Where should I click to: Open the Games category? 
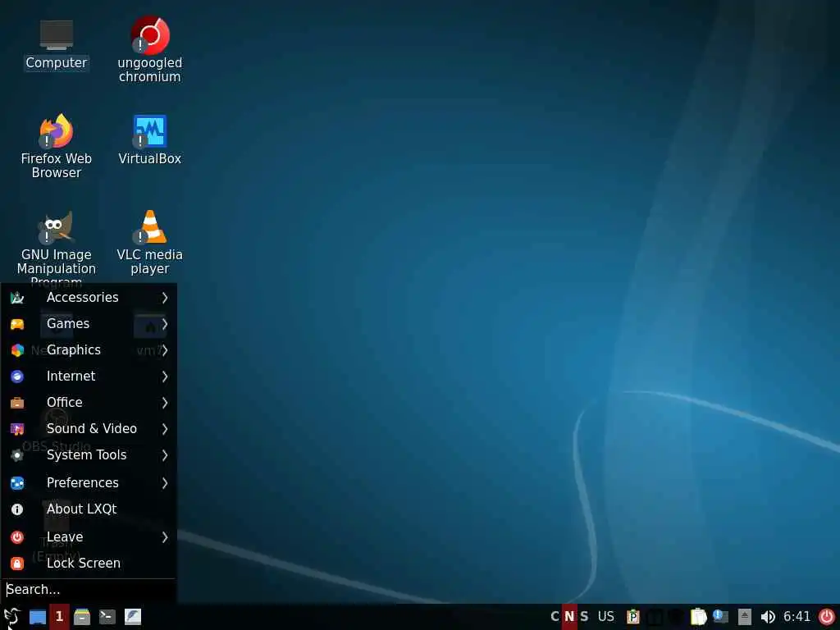click(x=89, y=323)
